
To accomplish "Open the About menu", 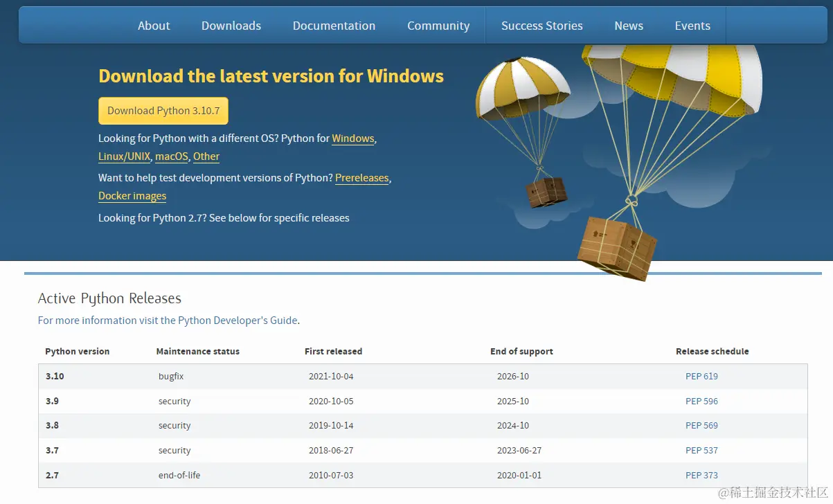I will [154, 26].
